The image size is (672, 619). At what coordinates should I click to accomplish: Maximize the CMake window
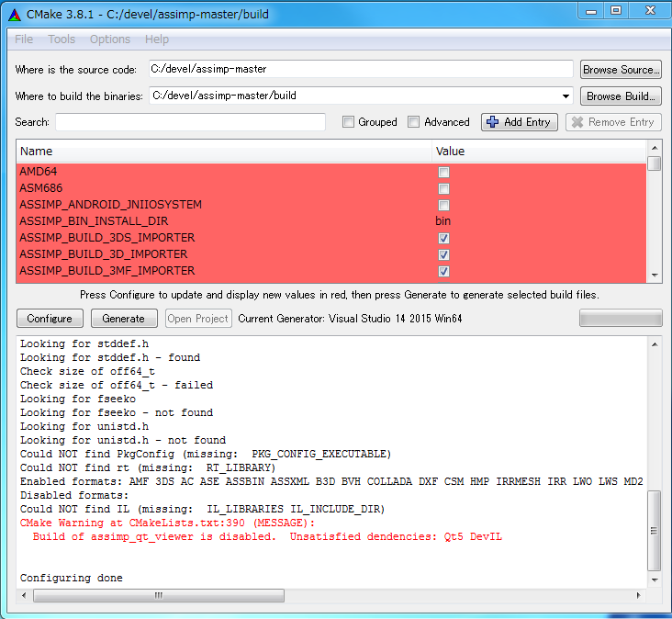[x=616, y=11]
